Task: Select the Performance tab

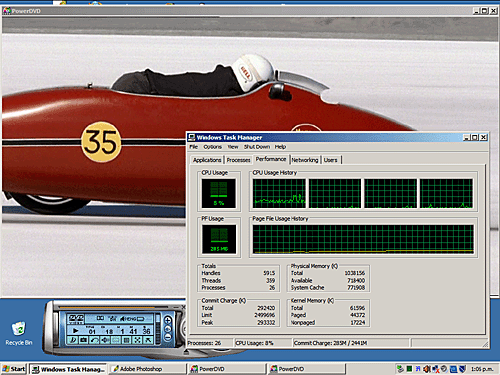Action: [271, 159]
